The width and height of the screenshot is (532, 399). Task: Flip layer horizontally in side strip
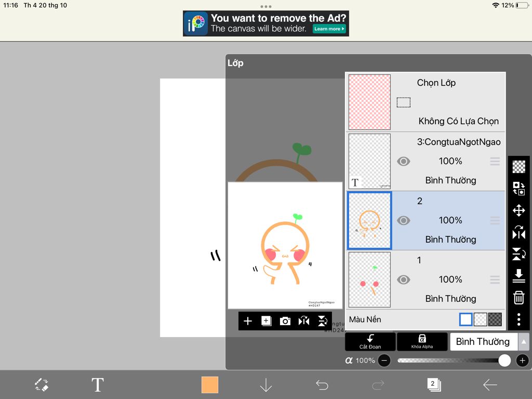519,233
